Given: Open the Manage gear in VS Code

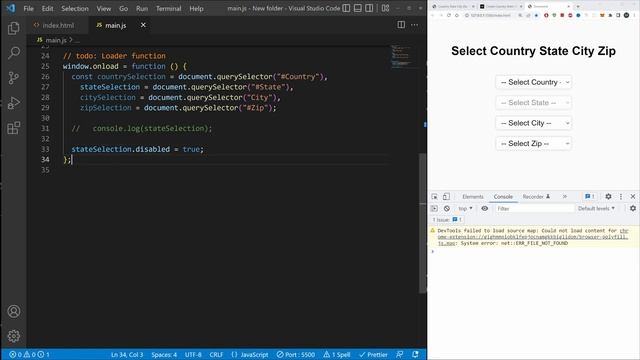Looking at the screenshot, I should point(13,336).
